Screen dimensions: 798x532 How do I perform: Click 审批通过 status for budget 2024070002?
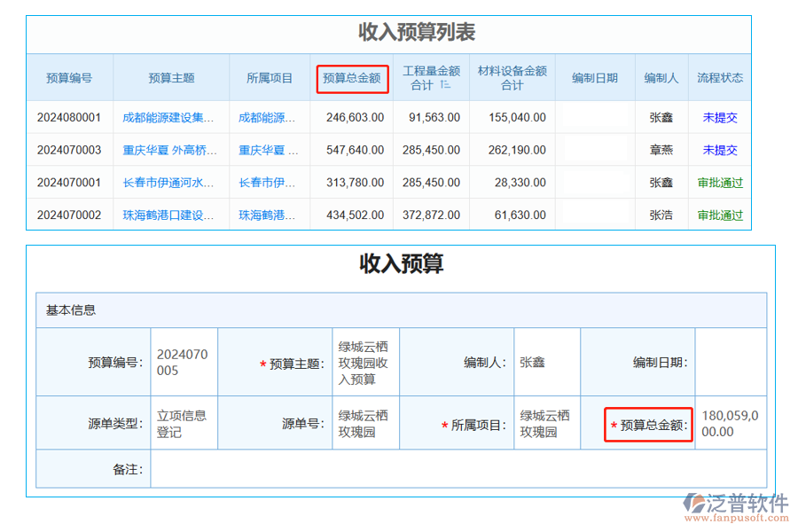pyautogui.click(x=719, y=214)
